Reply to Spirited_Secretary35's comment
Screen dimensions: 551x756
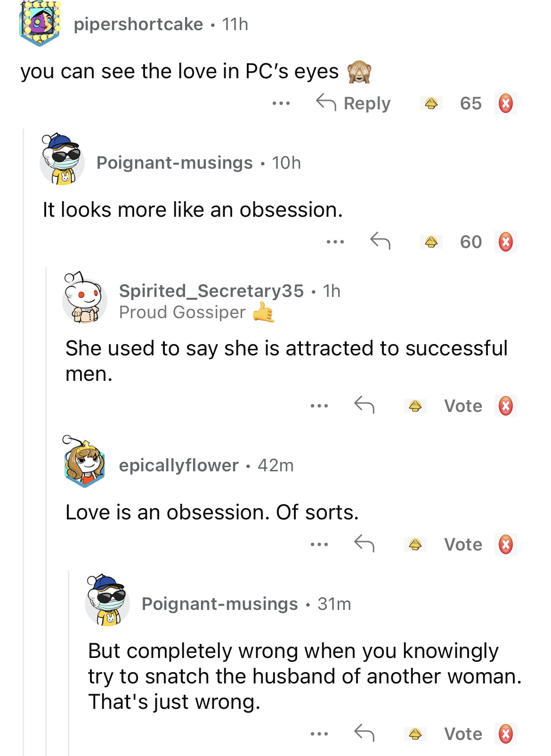click(364, 405)
